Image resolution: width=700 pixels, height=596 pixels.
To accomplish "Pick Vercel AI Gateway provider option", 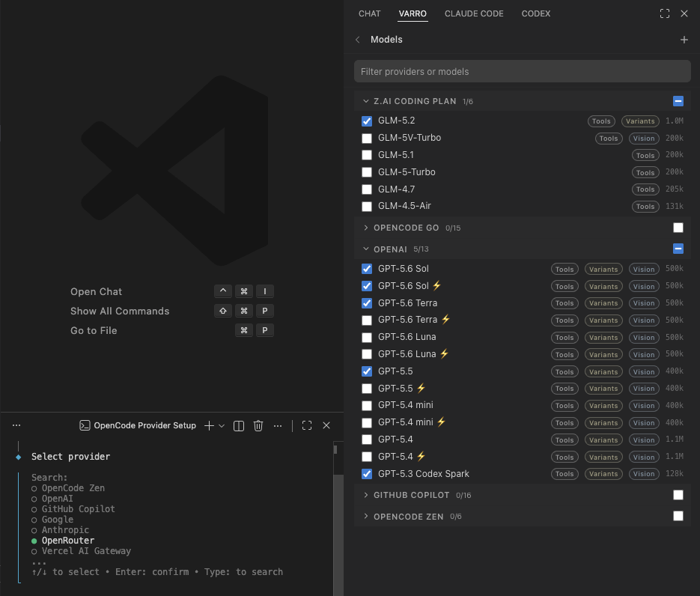I will click(x=86, y=551).
